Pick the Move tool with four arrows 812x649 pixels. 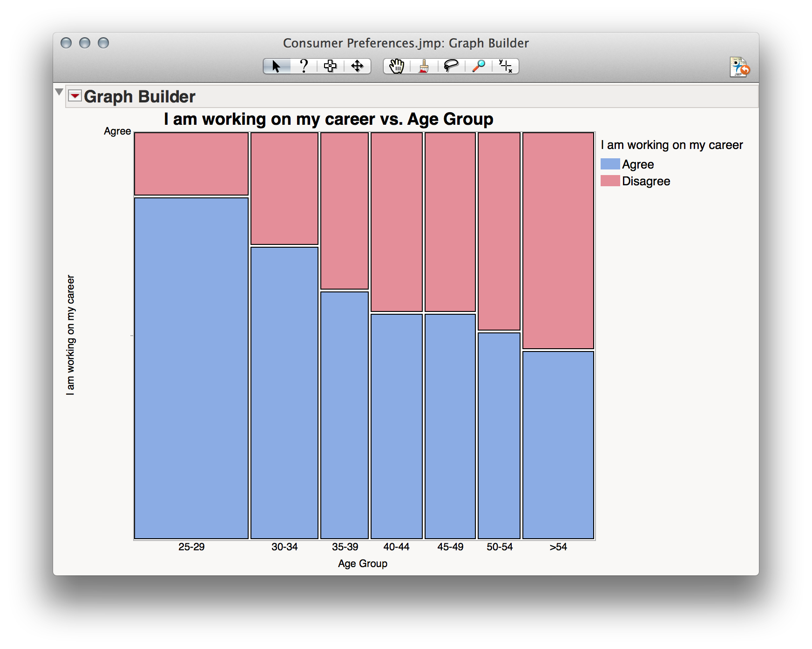point(357,67)
